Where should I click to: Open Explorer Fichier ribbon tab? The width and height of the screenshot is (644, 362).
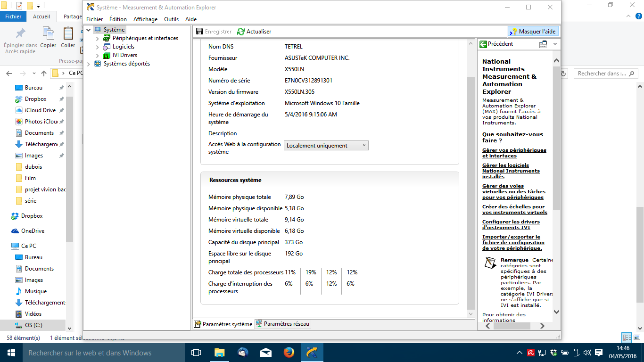(x=13, y=16)
